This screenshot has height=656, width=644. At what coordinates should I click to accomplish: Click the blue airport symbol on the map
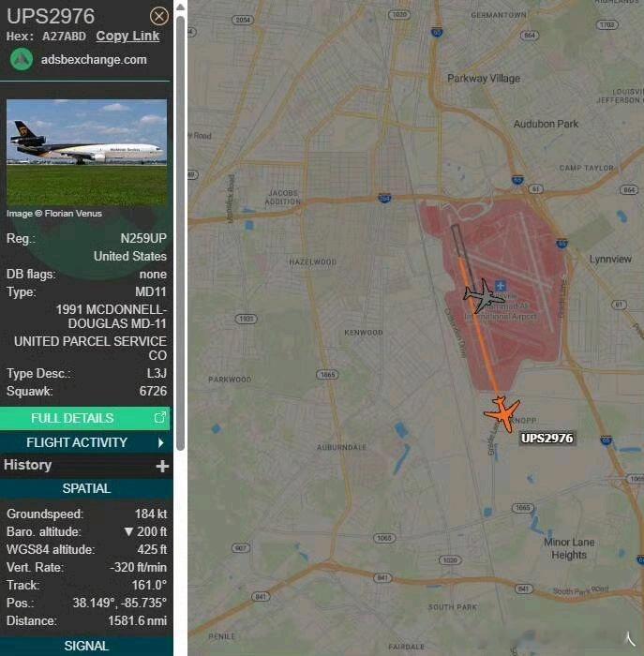501,286
